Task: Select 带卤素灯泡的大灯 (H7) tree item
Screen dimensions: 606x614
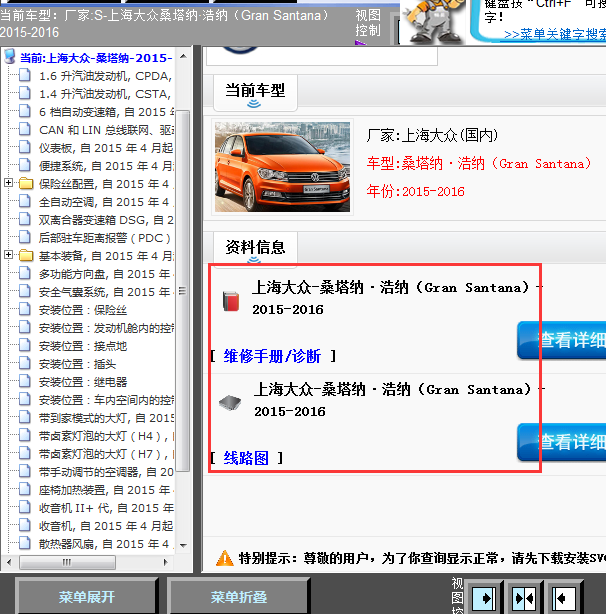Action: (x=106, y=454)
